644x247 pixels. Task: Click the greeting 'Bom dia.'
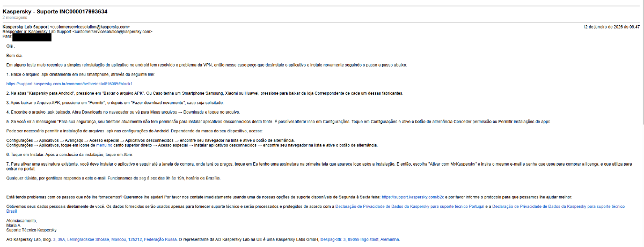click(14, 55)
